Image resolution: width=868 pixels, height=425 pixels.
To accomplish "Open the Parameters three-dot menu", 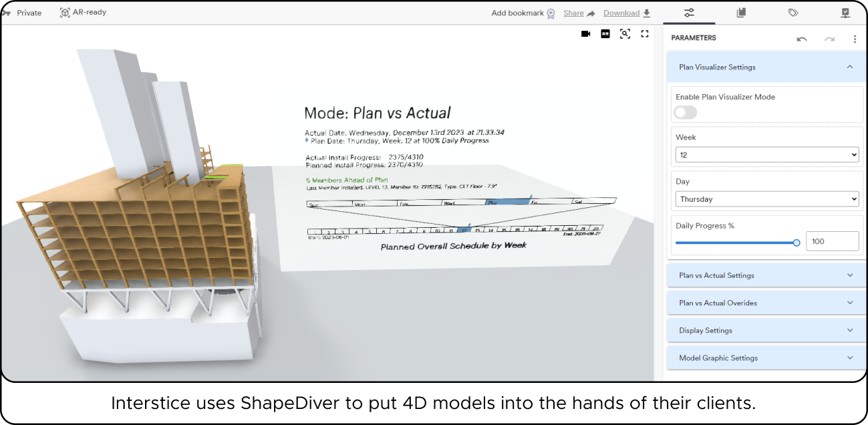I will [855, 39].
